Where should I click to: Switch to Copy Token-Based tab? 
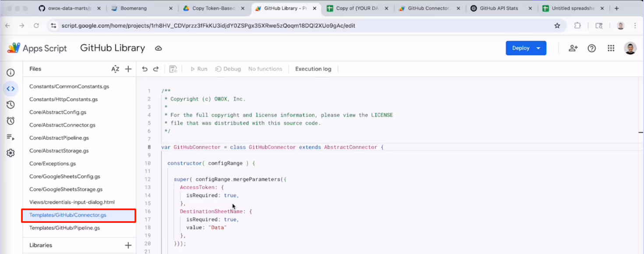point(213,8)
